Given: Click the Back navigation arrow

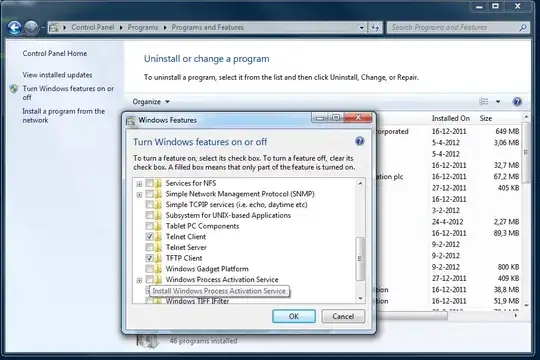Looking at the screenshot, I should click(14, 28).
